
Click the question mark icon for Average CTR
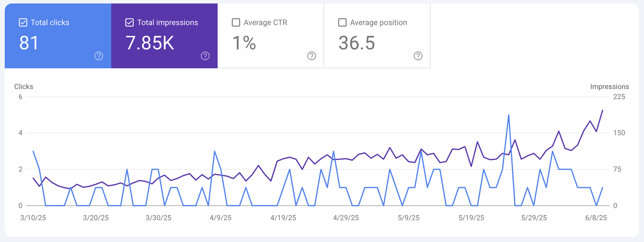pos(312,56)
